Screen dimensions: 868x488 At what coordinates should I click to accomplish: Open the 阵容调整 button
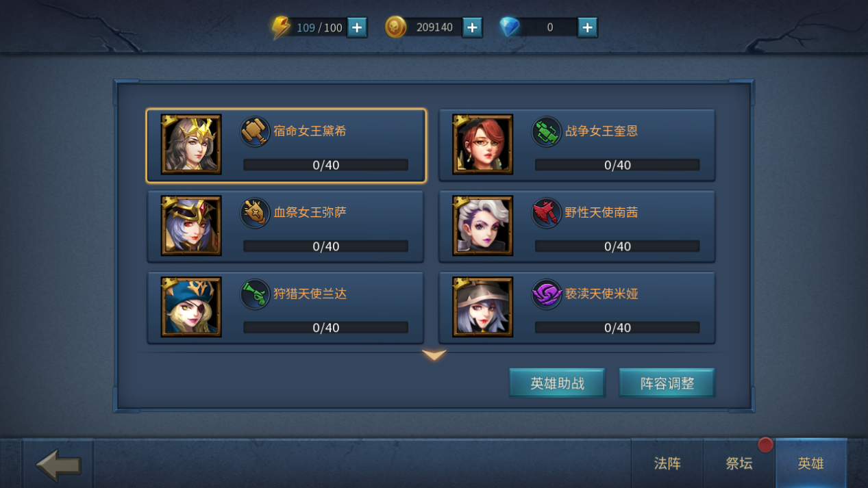click(667, 383)
